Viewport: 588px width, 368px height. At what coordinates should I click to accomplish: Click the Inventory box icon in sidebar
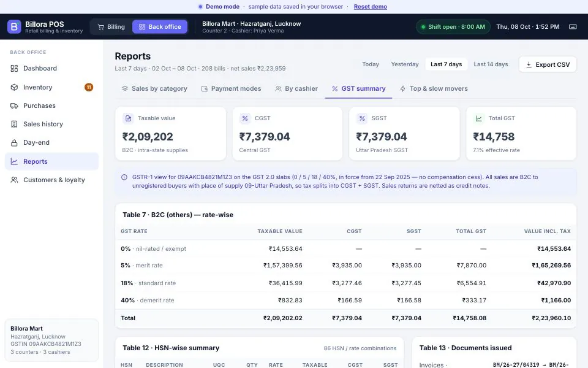[x=14, y=87]
